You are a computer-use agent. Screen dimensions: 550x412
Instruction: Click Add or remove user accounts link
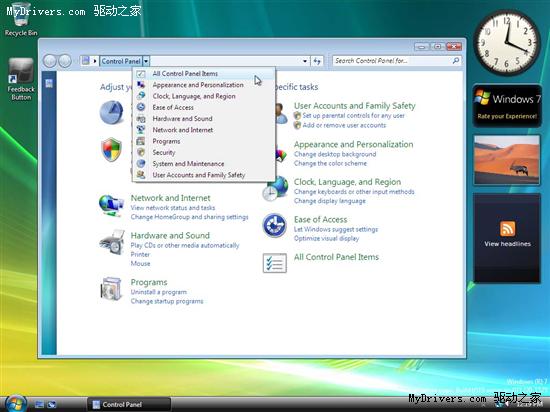[x=344, y=125]
